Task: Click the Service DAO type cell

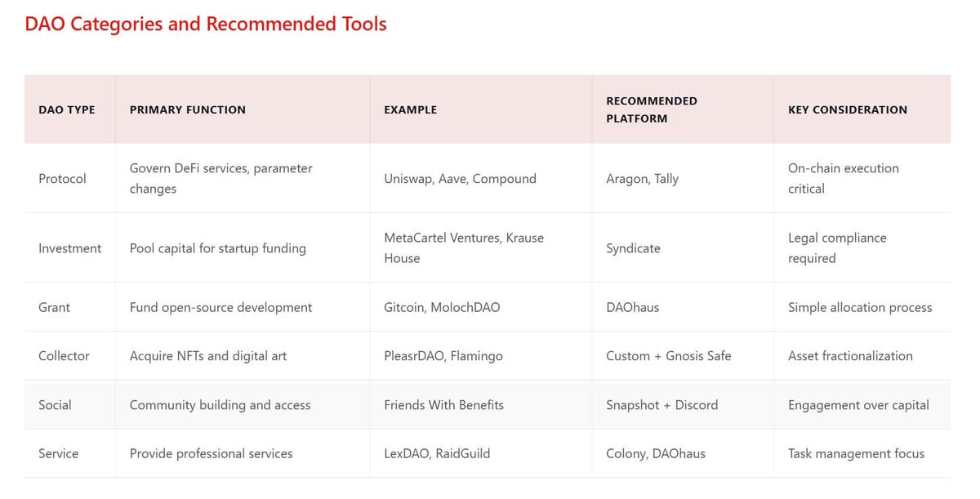Action: tap(58, 453)
